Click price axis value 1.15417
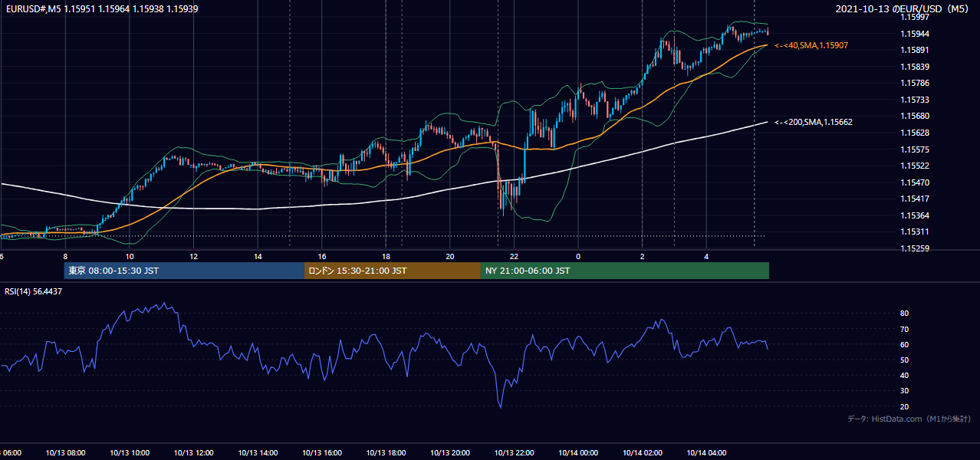This screenshot has height=460, width=980. tap(915, 199)
